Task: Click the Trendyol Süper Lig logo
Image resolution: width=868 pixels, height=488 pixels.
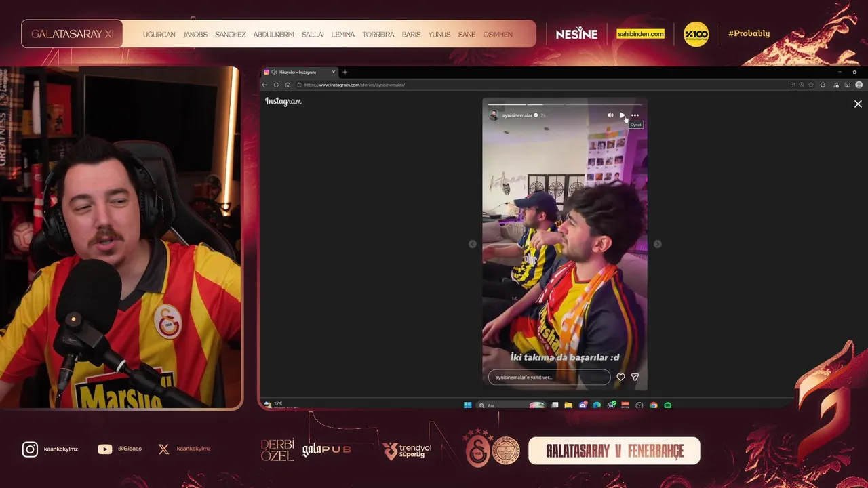Action: pyautogui.click(x=407, y=451)
